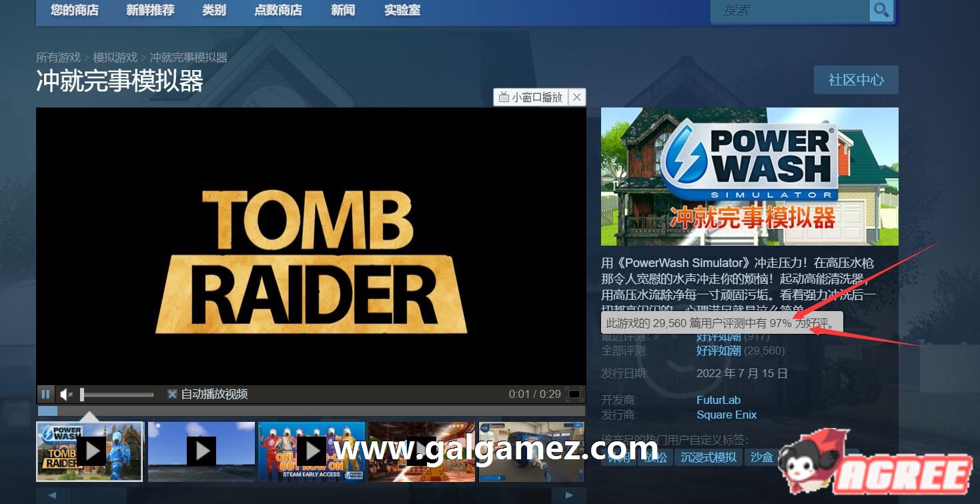This screenshot has height=504, width=980.
Task: Click 冲就完事模拟器 breadcrumb link
Action: pyautogui.click(x=189, y=57)
